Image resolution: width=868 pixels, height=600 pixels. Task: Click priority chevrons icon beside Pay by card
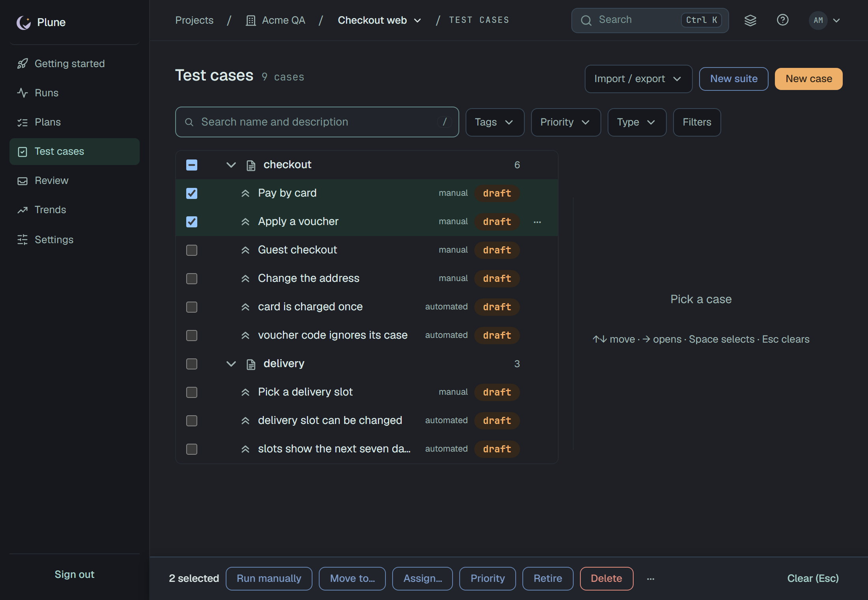click(x=245, y=193)
